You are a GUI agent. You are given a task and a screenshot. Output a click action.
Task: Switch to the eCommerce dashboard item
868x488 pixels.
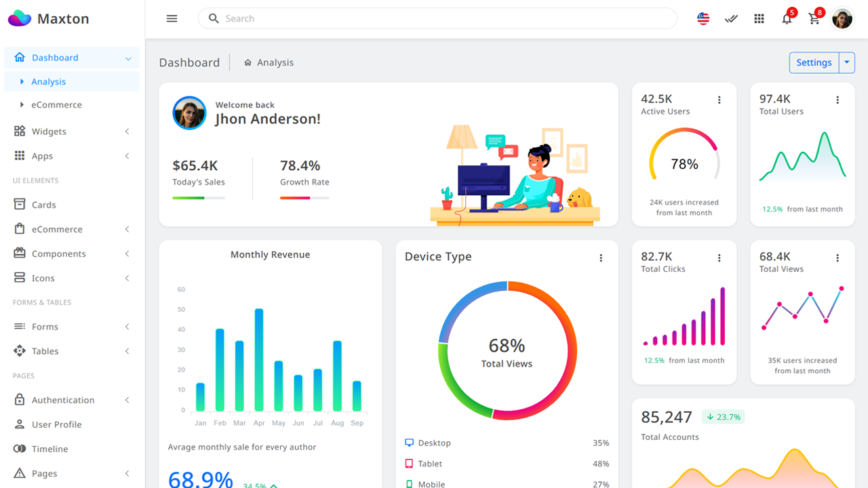click(x=58, y=104)
